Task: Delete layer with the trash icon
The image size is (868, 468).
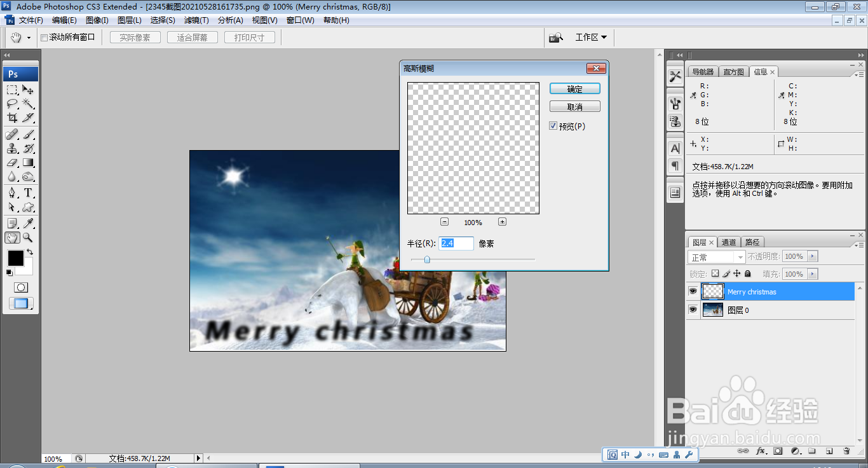Action: [x=846, y=451]
